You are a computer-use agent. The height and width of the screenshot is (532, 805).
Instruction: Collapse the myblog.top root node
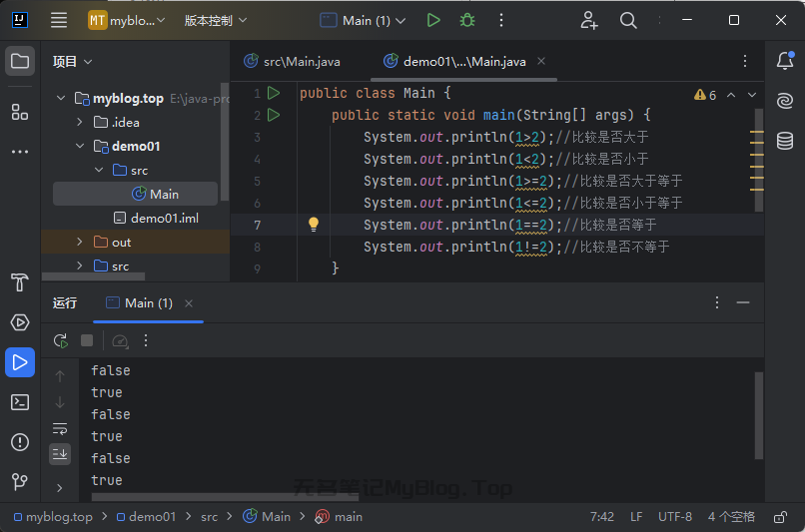(x=61, y=98)
